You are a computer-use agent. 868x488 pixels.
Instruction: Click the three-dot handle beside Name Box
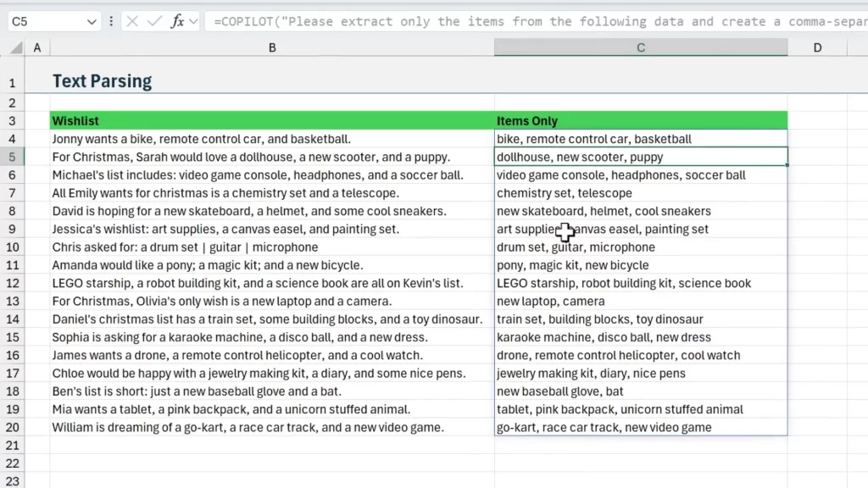coord(112,21)
